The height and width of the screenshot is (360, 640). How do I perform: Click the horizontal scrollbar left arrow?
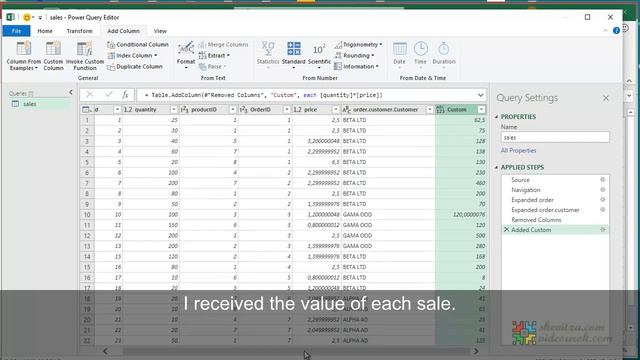click(106, 351)
